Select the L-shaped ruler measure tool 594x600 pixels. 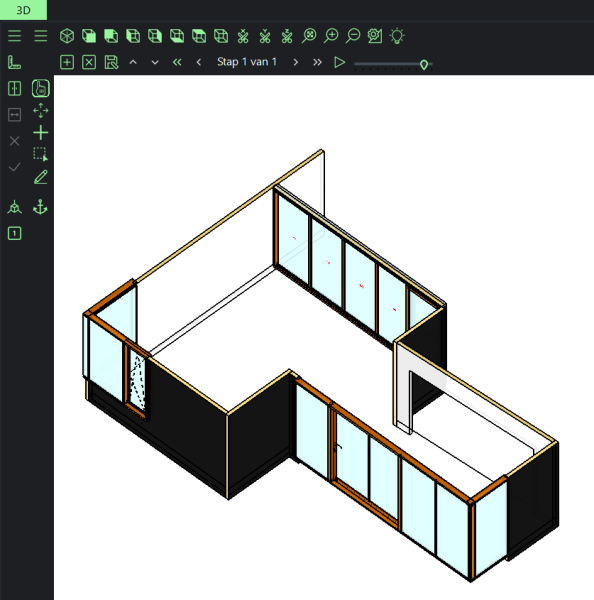click(x=15, y=62)
